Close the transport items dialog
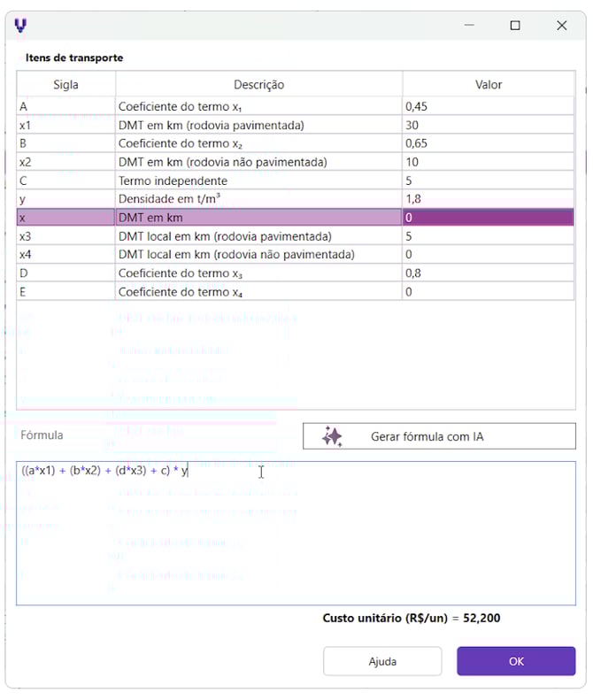 561,26
